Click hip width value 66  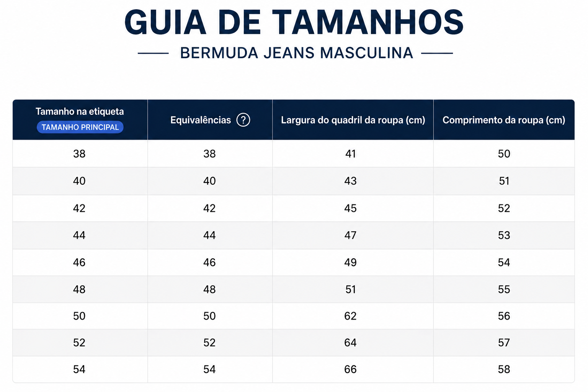350,369
